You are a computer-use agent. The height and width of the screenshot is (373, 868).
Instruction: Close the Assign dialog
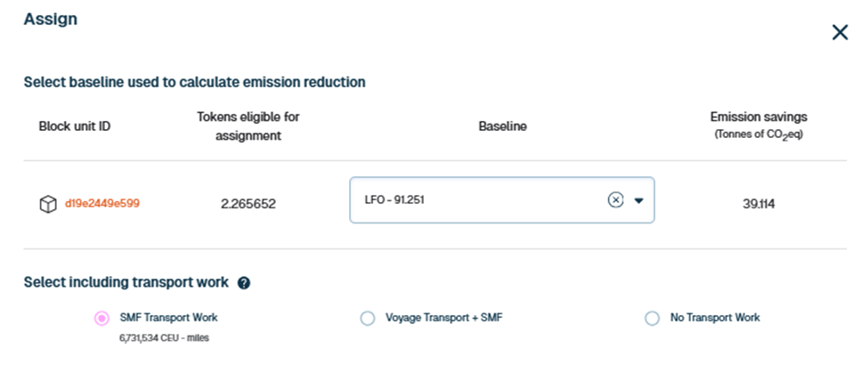coord(840,33)
